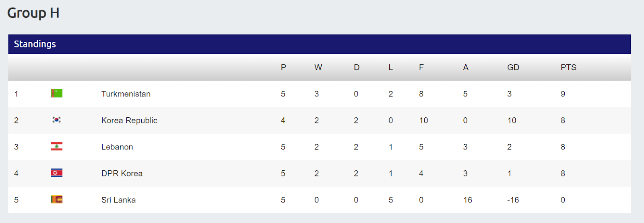Viewport: 644px width, 223px height.
Task: Select the P column header
Action: (283, 68)
